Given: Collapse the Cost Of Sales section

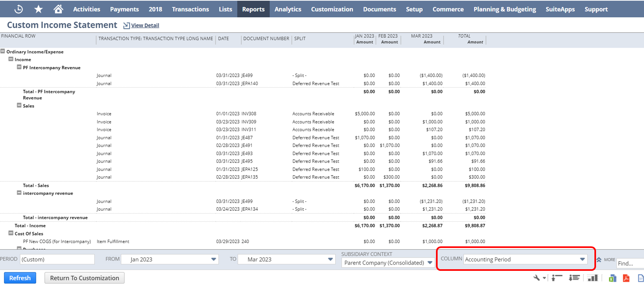Looking at the screenshot, I should [11, 233].
